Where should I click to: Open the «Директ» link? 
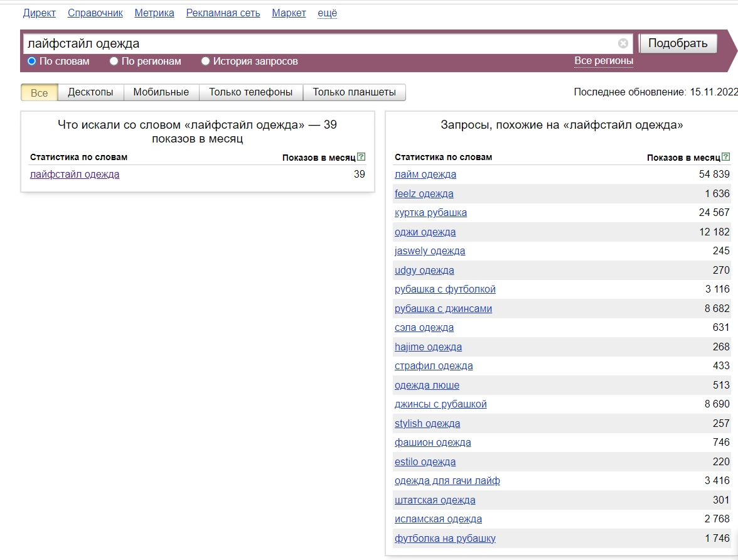[39, 13]
